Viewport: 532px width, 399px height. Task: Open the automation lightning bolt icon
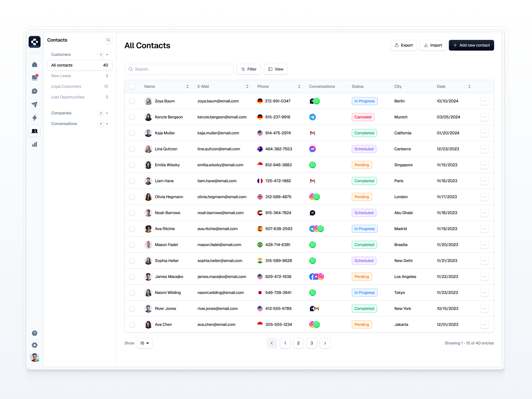34,118
